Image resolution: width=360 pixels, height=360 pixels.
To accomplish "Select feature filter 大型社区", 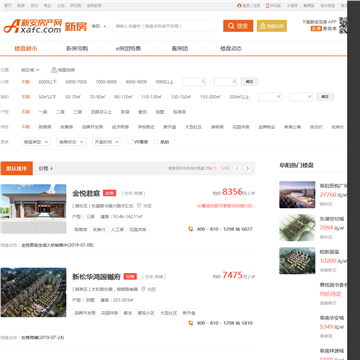I will pos(193,127).
